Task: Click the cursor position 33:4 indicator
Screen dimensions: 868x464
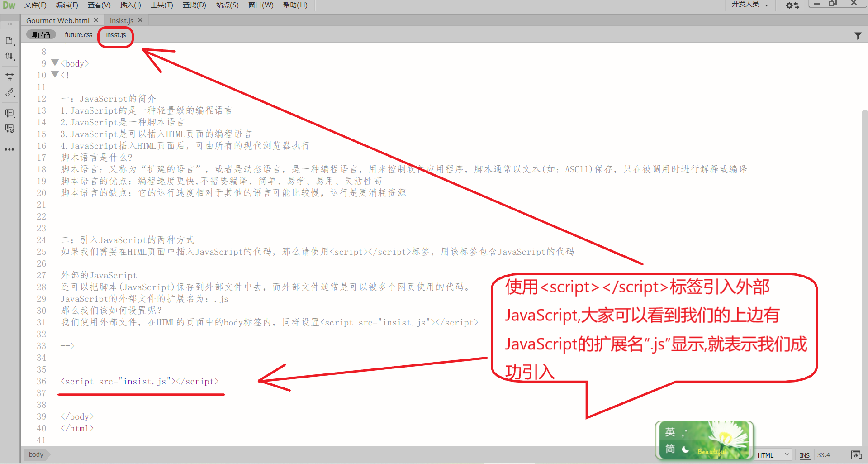Action: 823,455
